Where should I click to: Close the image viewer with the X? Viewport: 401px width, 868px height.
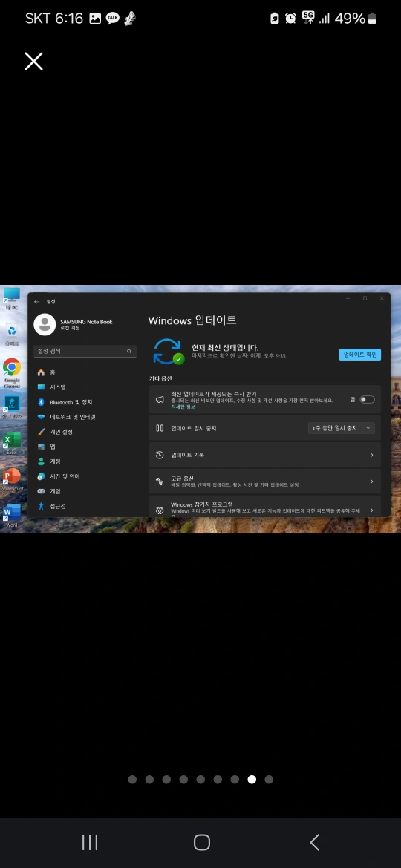pyautogui.click(x=33, y=61)
